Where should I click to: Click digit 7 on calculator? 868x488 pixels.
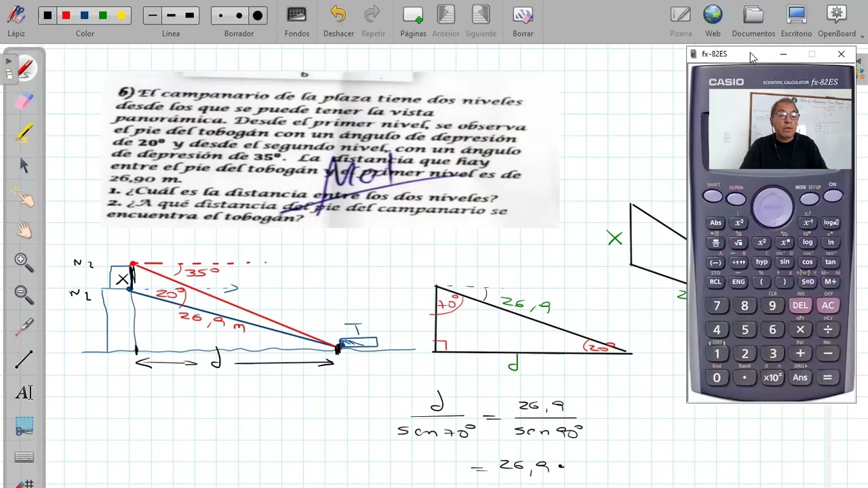717,306
